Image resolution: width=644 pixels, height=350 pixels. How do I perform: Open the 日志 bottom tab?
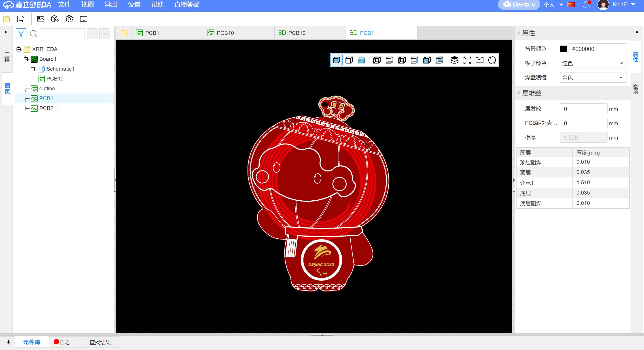65,342
